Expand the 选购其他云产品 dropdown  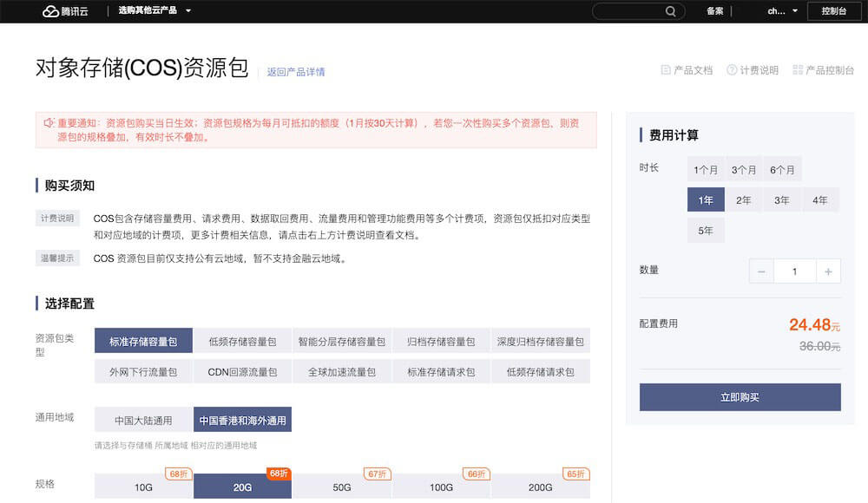(x=155, y=10)
